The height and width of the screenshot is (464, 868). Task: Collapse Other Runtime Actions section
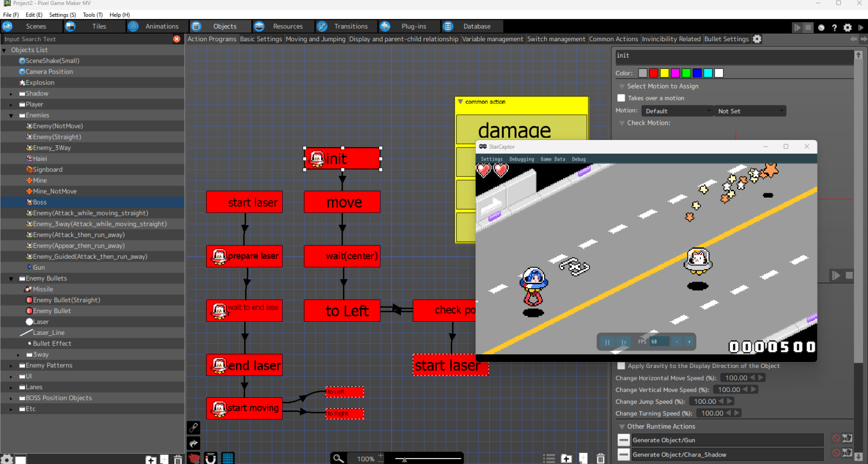tap(622, 427)
